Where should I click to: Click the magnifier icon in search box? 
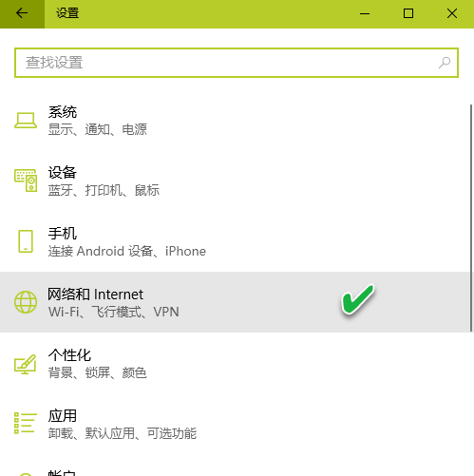(x=445, y=63)
